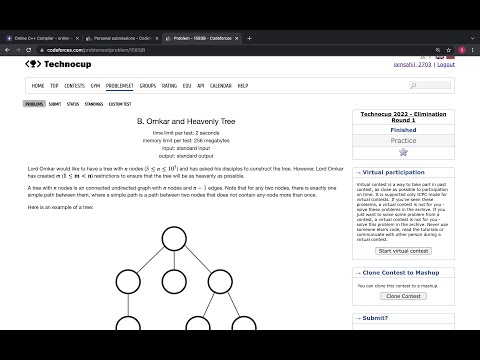Image resolution: width=480 pixels, height=360 pixels.
Task: Click the Clone Contest to Mashup heading
Action: (x=401, y=273)
